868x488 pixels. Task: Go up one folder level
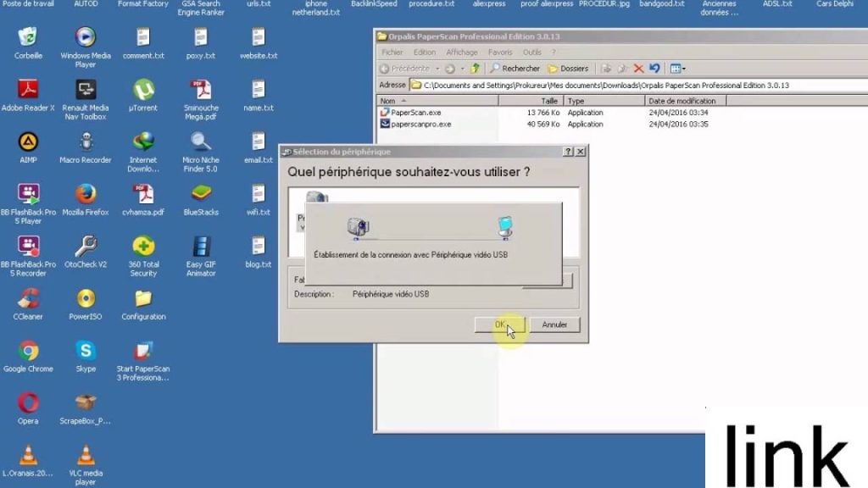tap(475, 69)
